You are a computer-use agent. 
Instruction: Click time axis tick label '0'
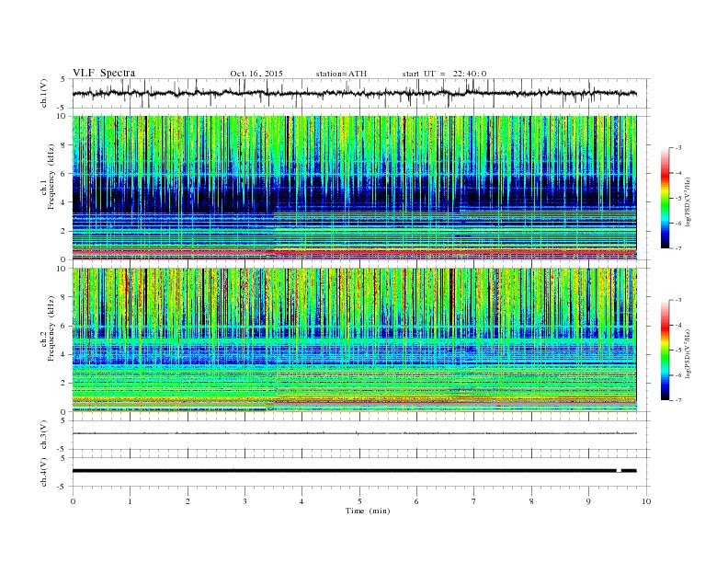[x=73, y=501]
